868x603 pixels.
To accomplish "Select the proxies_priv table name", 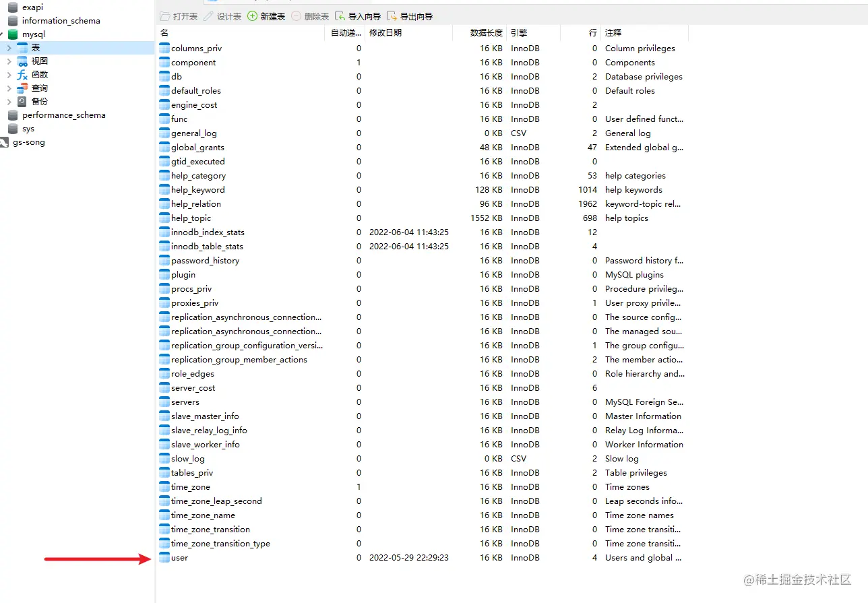I will tap(195, 303).
